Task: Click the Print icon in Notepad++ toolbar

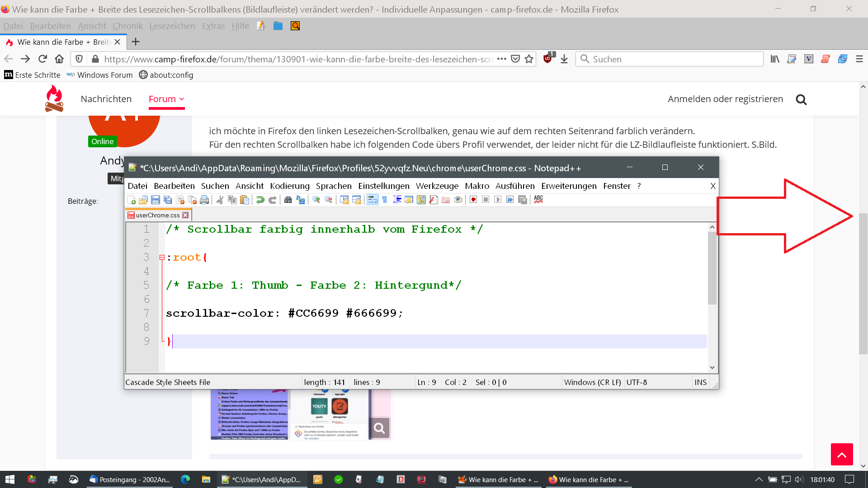Action: tap(204, 200)
